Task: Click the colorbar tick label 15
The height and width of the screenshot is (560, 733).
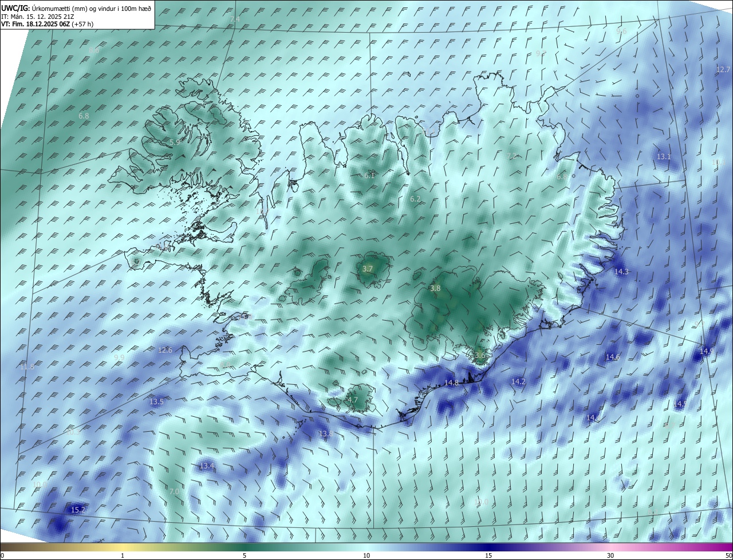Action: [488, 555]
